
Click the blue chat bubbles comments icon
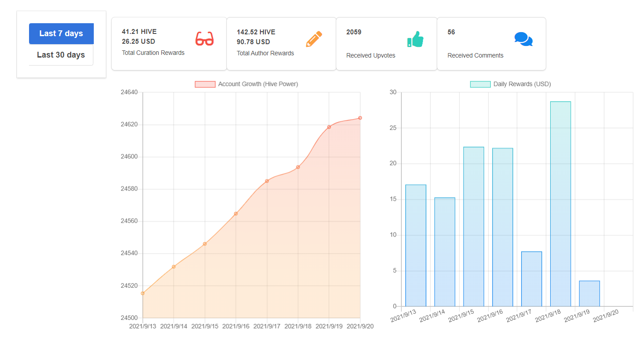coord(523,39)
